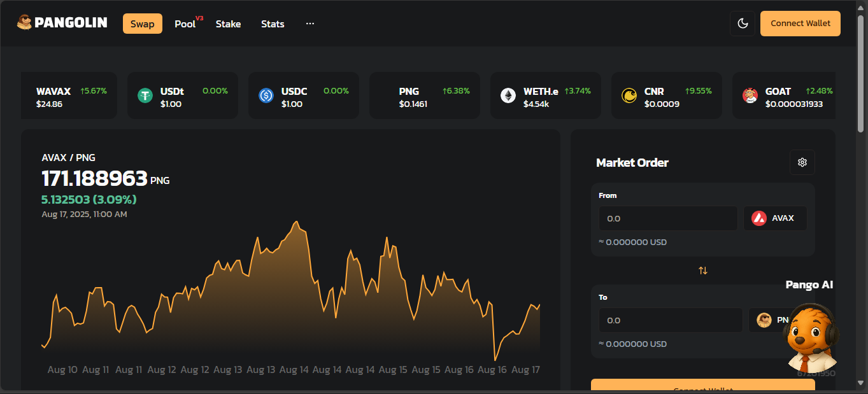The width and height of the screenshot is (868, 394).
Task: Open the PNG token selector in To
Action: [771, 320]
